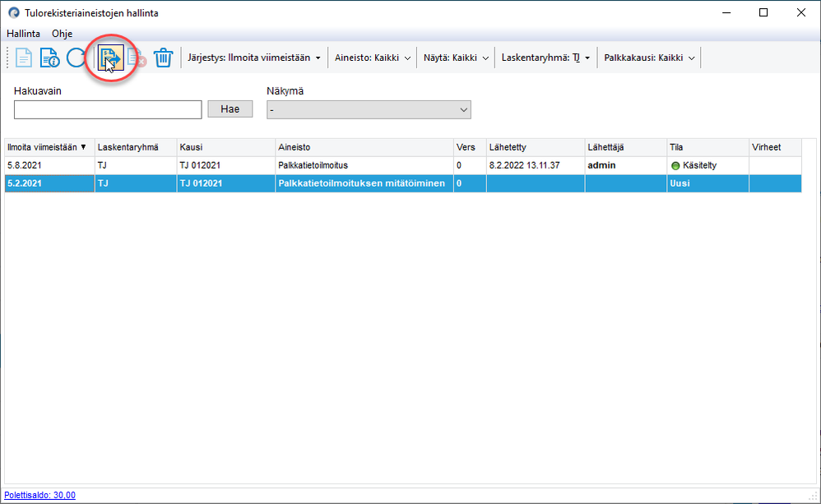Click TJ 012021 in the Uusi row
The width and height of the screenshot is (821, 504).
[201, 183]
